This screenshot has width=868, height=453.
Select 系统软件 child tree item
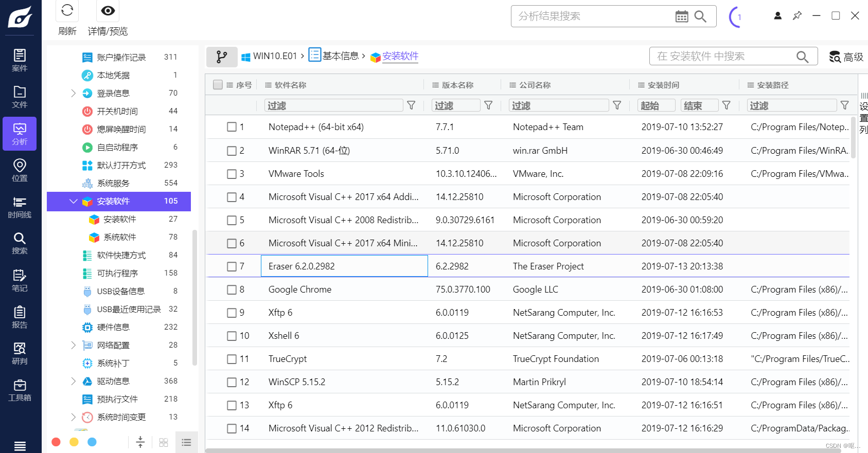coord(119,237)
